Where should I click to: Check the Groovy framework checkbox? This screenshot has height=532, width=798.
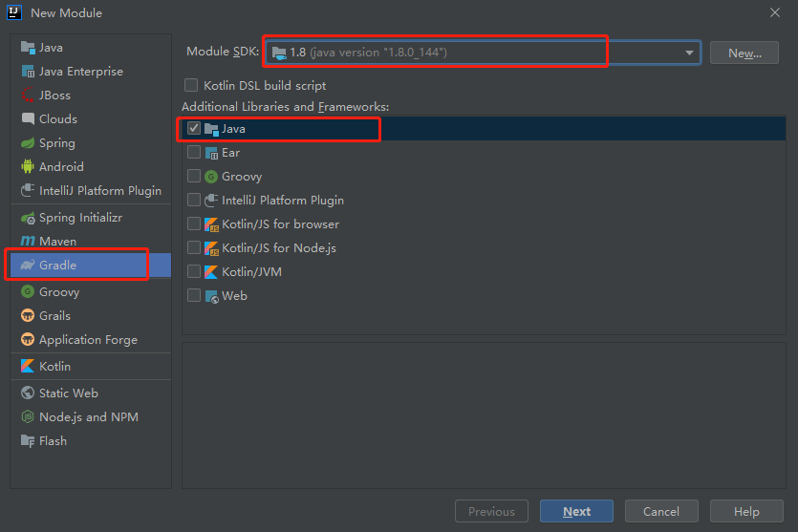point(194,176)
